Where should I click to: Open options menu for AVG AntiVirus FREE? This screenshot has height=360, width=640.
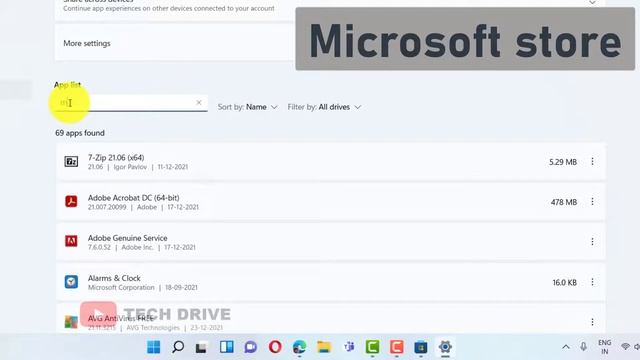tap(592, 322)
